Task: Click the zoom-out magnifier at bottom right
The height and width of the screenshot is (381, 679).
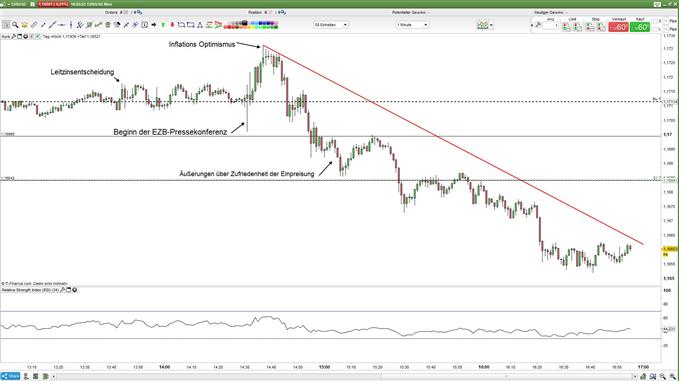Action: click(x=663, y=377)
